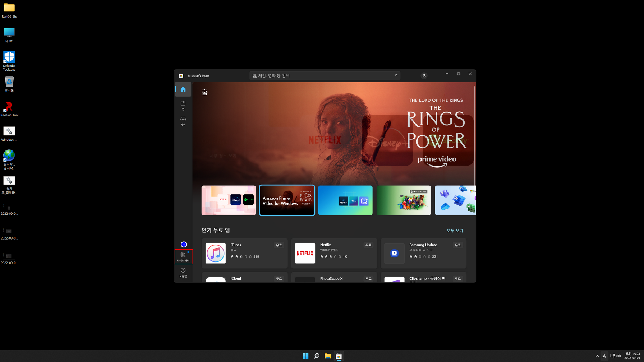The image size is (644, 362).
Task: Select the PC Game Pass carousel thumbnail
Action: (404, 200)
